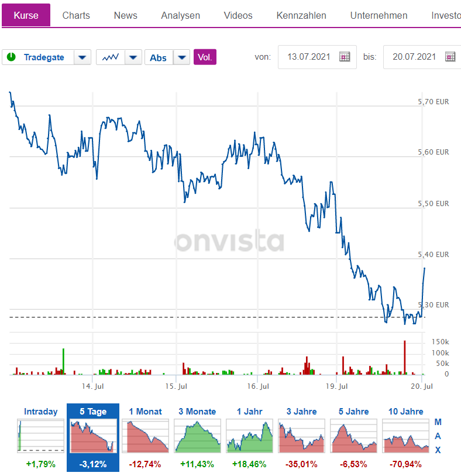This screenshot has height=476, width=461.
Task: Click the Abs scale button
Action: click(x=159, y=57)
